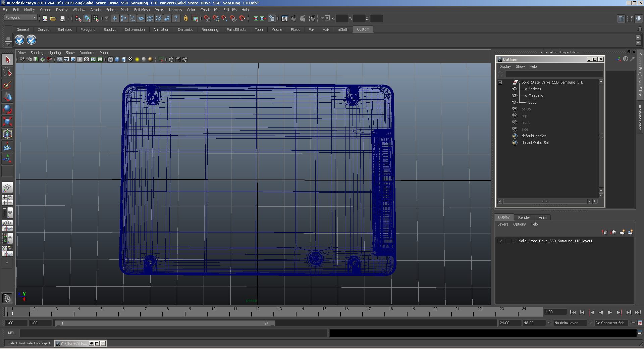The width and height of the screenshot is (644, 349).
Task: Choose the Rotate tool sphere icon
Action: click(x=7, y=109)
